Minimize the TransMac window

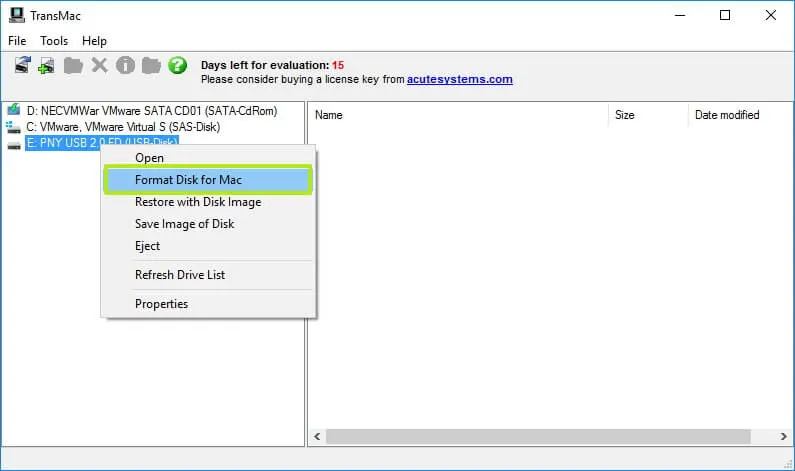click(680, 15)
